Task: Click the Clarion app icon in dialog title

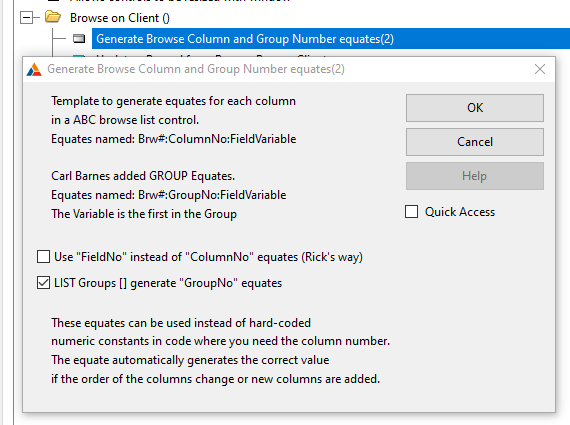Action: (34, 69)
